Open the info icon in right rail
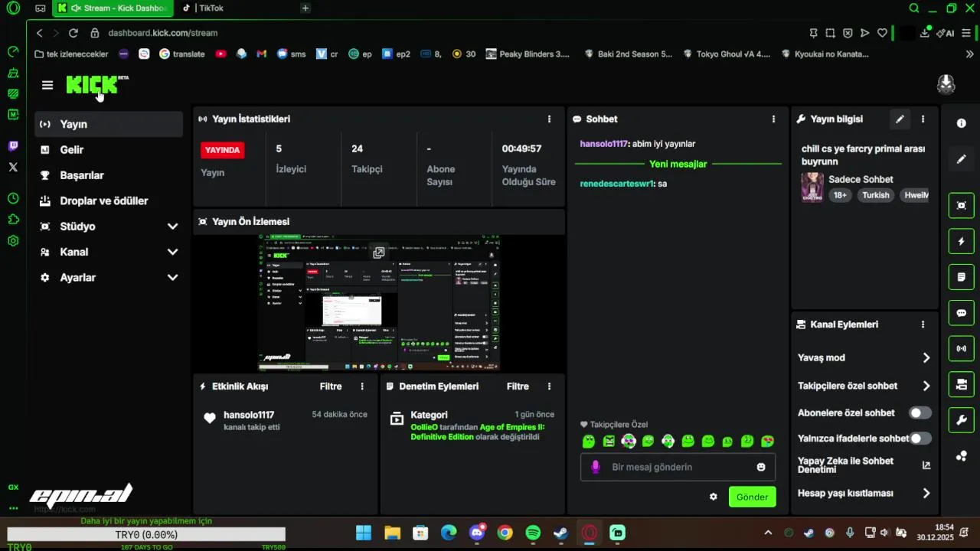Screen dimensions: 980x551 [x=962, y=123]
